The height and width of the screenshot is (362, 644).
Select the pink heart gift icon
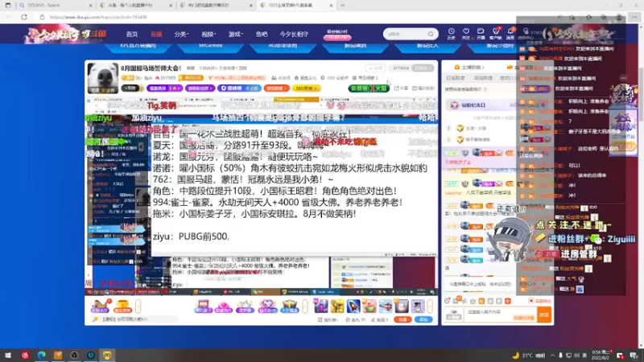click(224, 306)
